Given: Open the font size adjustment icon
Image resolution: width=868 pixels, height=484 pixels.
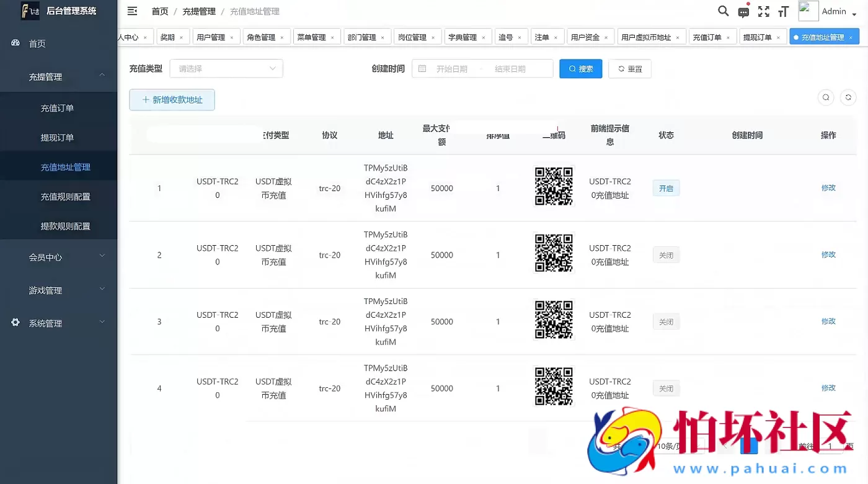Looking at the screenshot, I should coord(783,11).
